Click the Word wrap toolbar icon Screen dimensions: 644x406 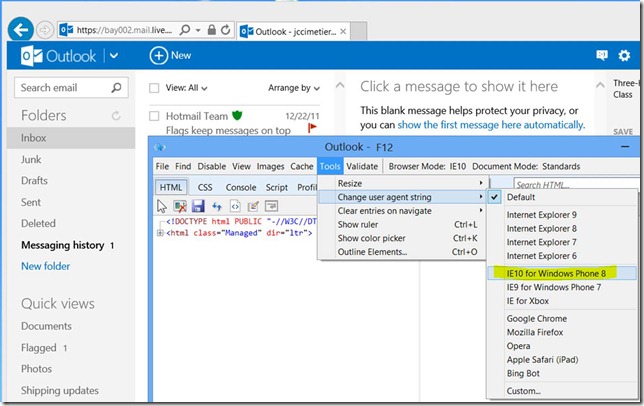coord(271,206)
